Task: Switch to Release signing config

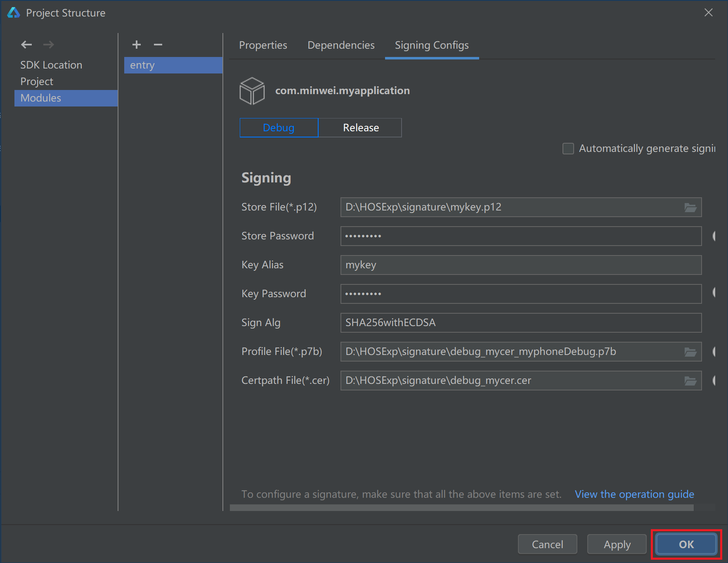Action: click(360, 128)
